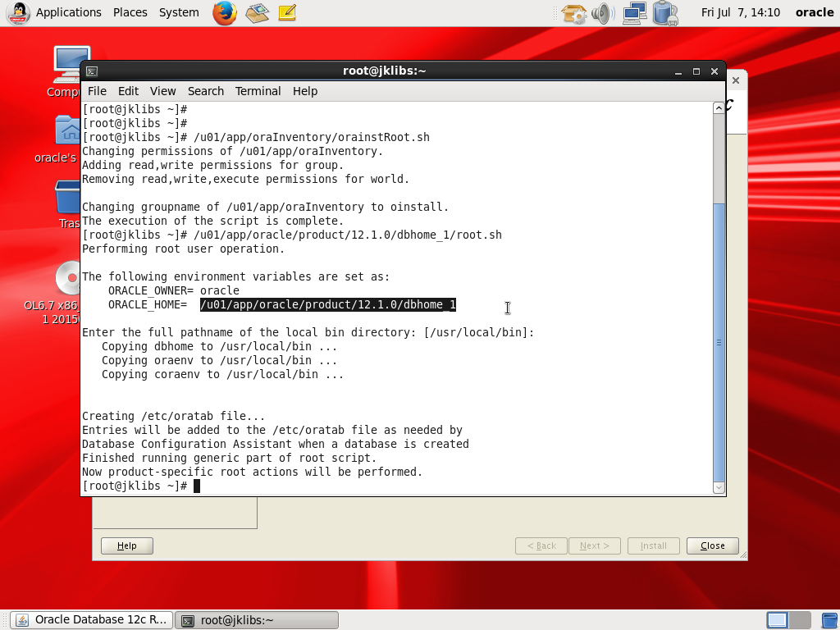Click the orainstRoot.sh command line

point(256,137)
